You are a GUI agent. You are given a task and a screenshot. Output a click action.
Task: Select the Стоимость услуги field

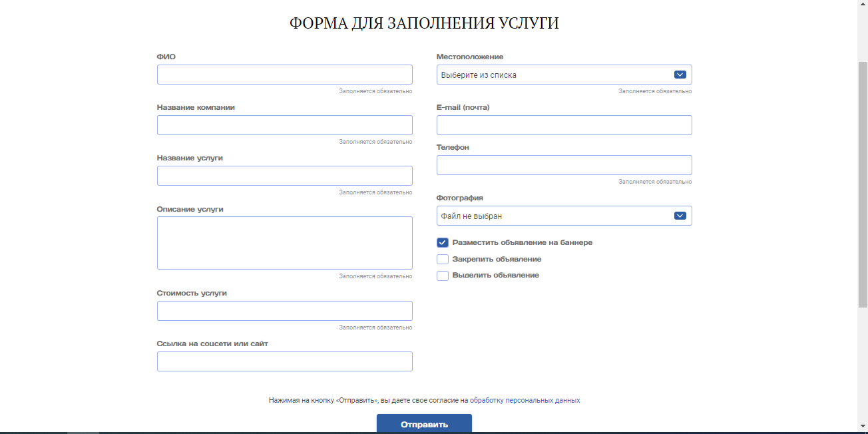click(285, 311)
